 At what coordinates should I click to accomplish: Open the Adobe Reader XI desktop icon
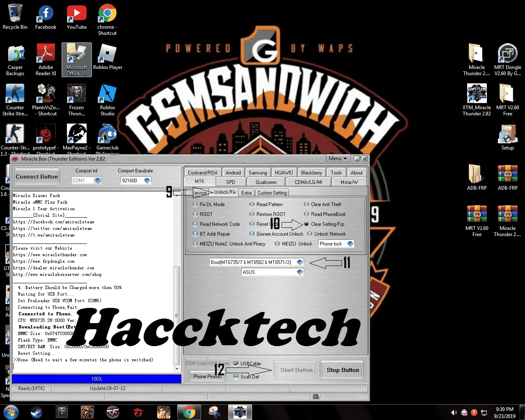(46, 60)
